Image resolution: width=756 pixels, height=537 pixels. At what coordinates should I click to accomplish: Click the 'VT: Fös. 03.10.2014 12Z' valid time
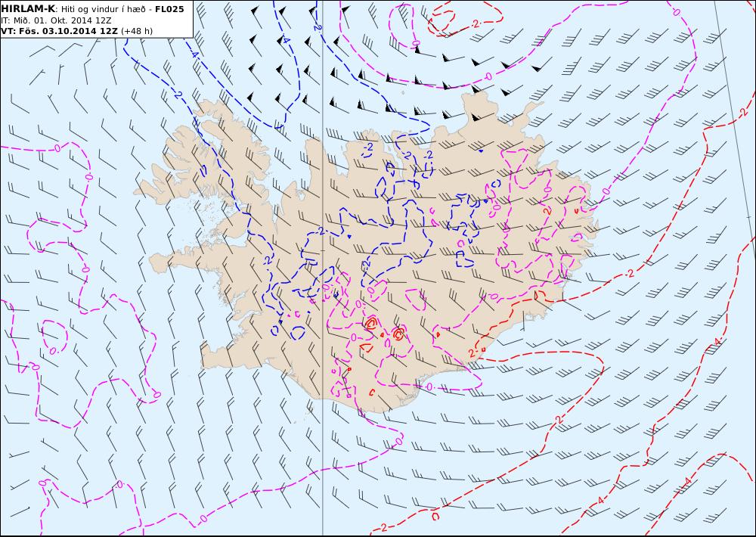(x=59, y=31)
